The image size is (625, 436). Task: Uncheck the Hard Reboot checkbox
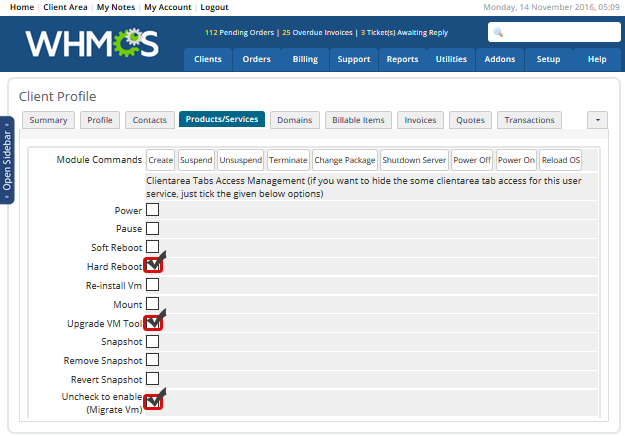tap(153, 266)
